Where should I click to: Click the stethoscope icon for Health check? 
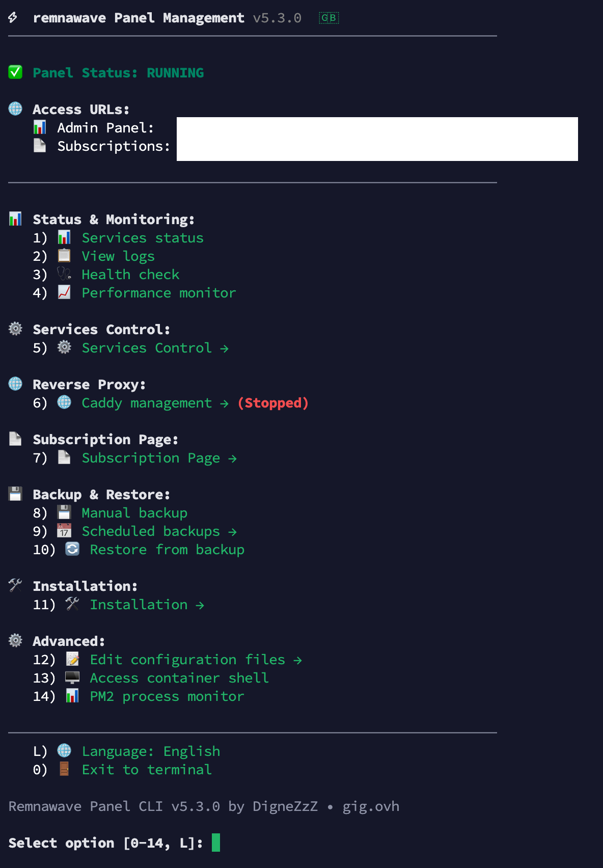[64, 274]
